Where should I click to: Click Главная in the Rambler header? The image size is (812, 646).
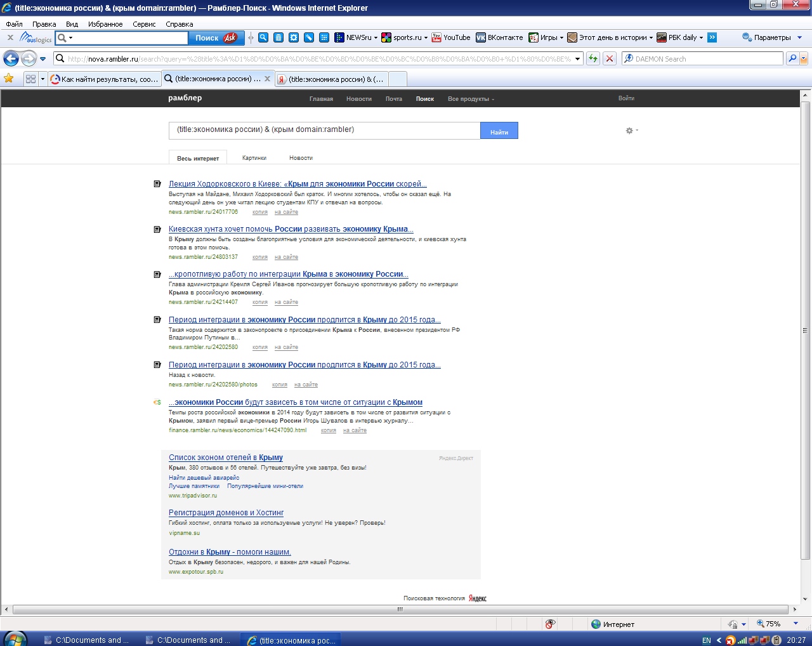coord(321,99)
